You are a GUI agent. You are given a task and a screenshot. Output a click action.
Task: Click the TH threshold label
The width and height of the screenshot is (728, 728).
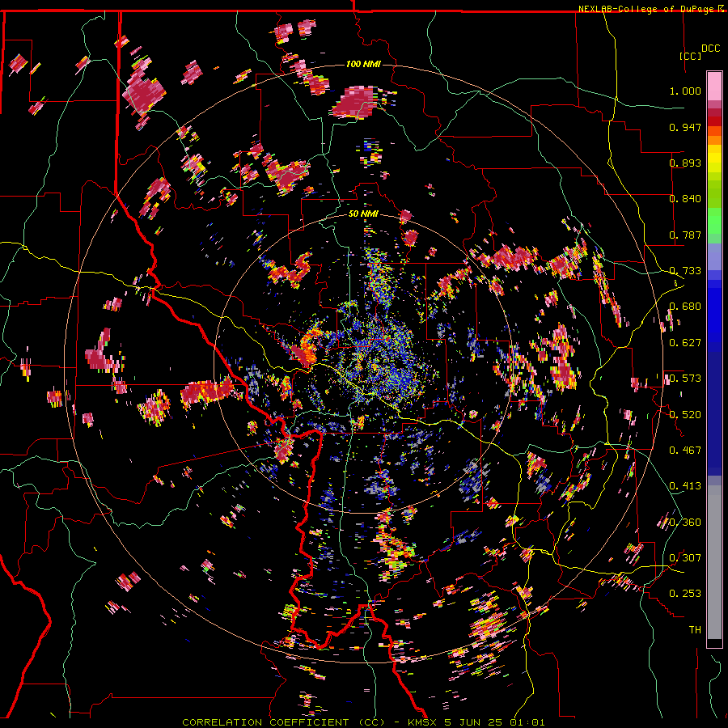[x=695, y=630]
